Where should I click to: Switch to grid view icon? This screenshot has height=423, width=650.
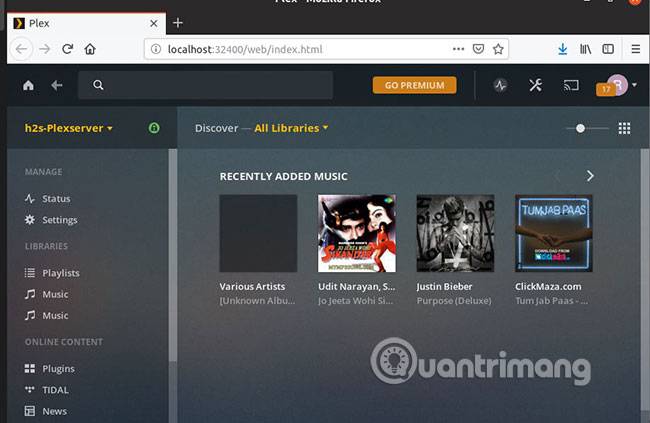[624, 128]
